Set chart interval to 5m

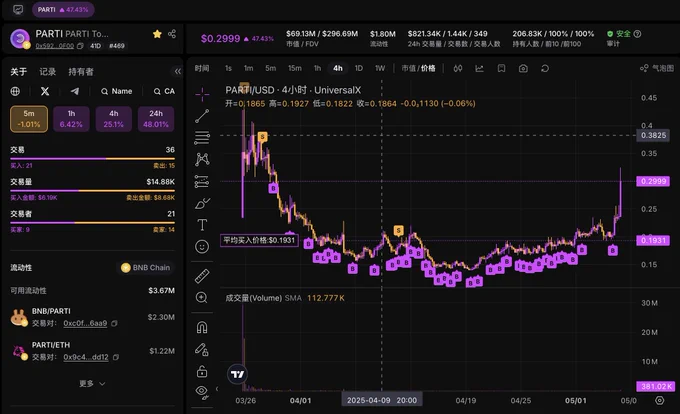pos(271,68)
